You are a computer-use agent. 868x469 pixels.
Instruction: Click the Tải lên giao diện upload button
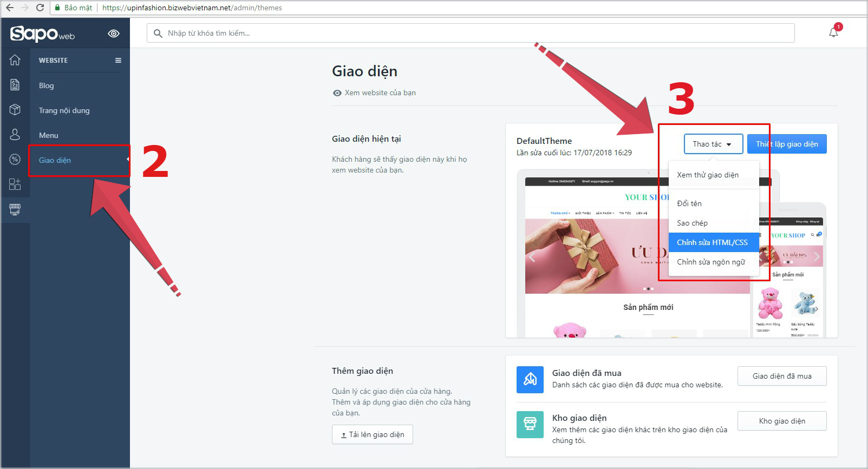[373, 435]
